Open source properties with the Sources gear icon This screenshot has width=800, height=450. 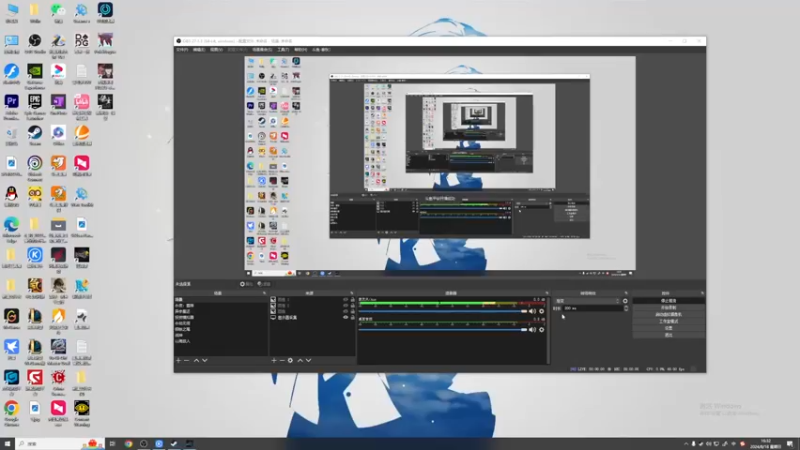coord(290,360)
